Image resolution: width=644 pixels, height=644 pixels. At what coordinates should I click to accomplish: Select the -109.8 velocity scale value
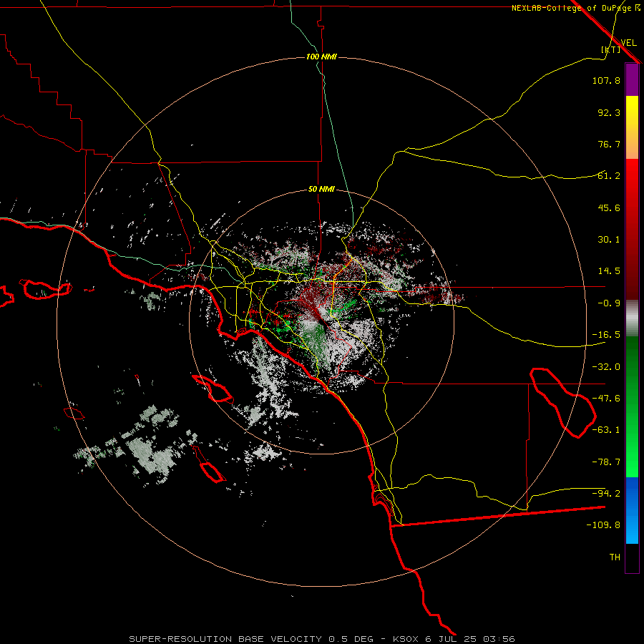[603, 525]
